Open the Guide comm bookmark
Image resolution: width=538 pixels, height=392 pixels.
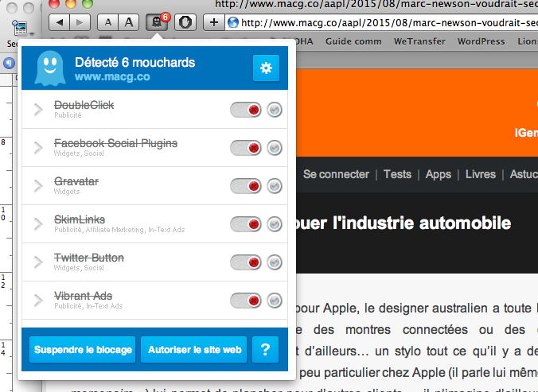coord(353,41)
